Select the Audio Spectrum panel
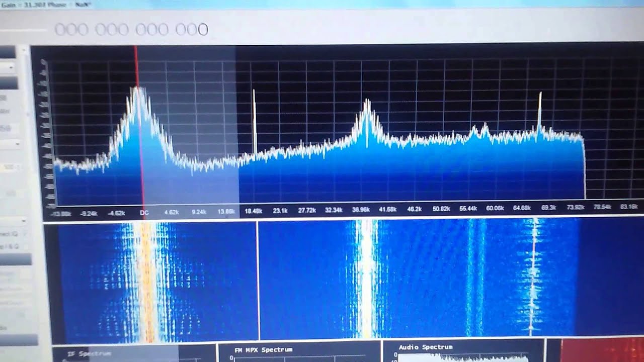The width and height of the screenshot is (644, 362). (425, 347)
